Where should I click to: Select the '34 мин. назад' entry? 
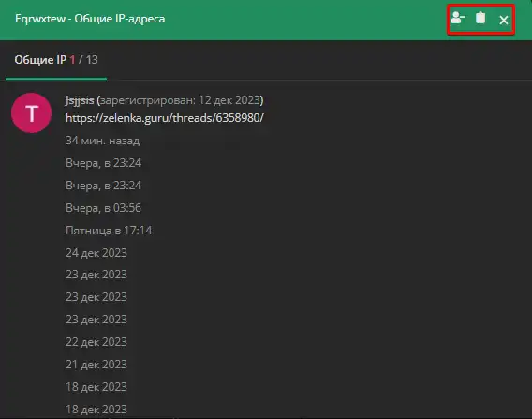pos(102,141)
